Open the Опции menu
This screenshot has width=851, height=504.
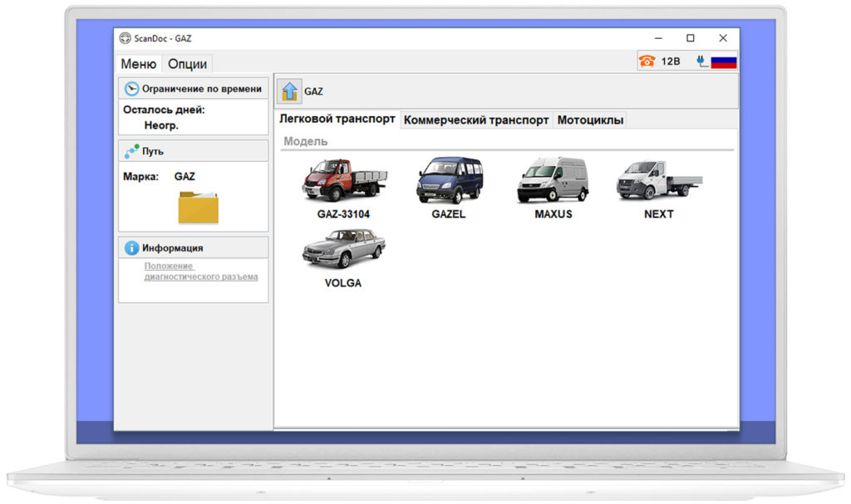coord(187,64)
